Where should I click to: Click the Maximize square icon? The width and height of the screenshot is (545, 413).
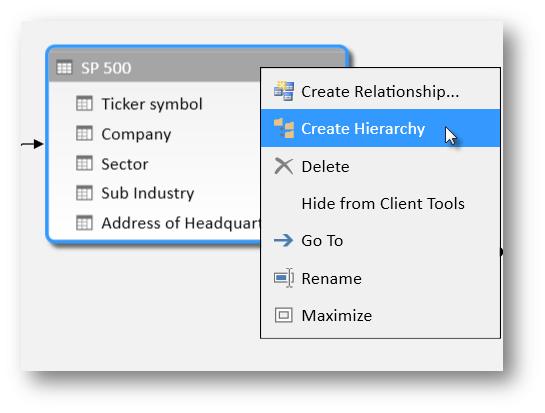tap(284, 315)
